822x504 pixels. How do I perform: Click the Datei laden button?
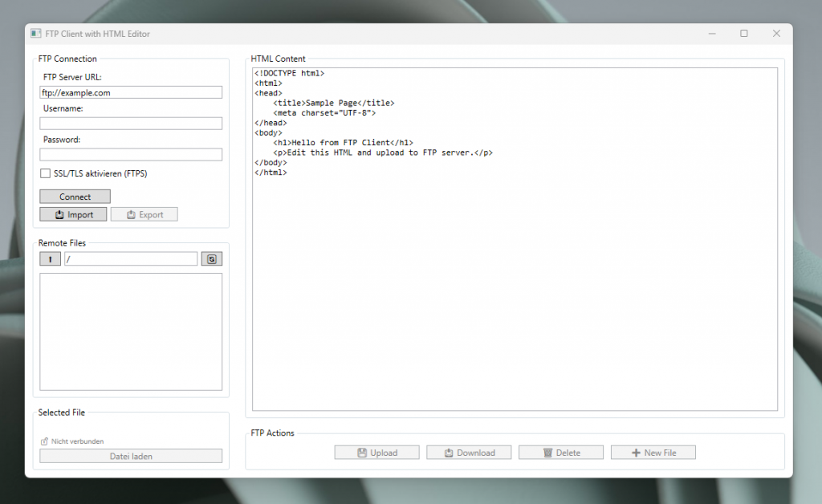(131, 456)
